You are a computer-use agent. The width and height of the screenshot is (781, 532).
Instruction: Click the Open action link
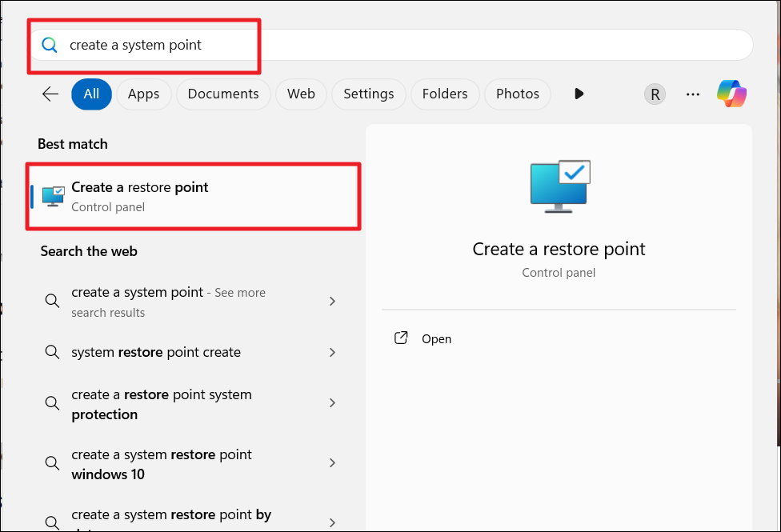pyautogui.click(x=436, y=339)
